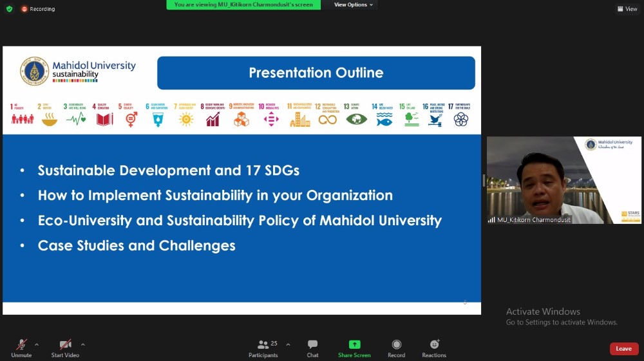The height and width of the screenshot is (361, 644).
Task: Open video options arrow next to Start Video
Action: click(83, 345)
